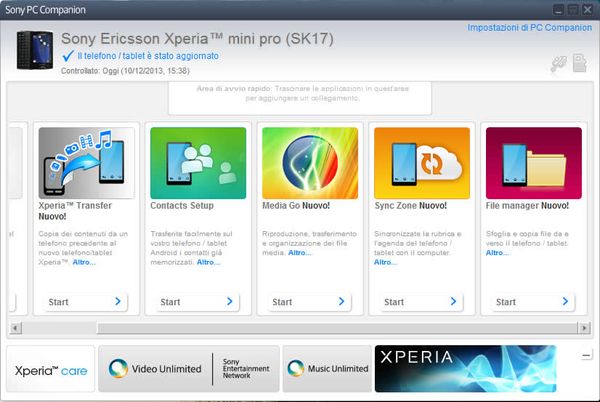Click the File manager Nuovo! title

click(x=527, y=206)
